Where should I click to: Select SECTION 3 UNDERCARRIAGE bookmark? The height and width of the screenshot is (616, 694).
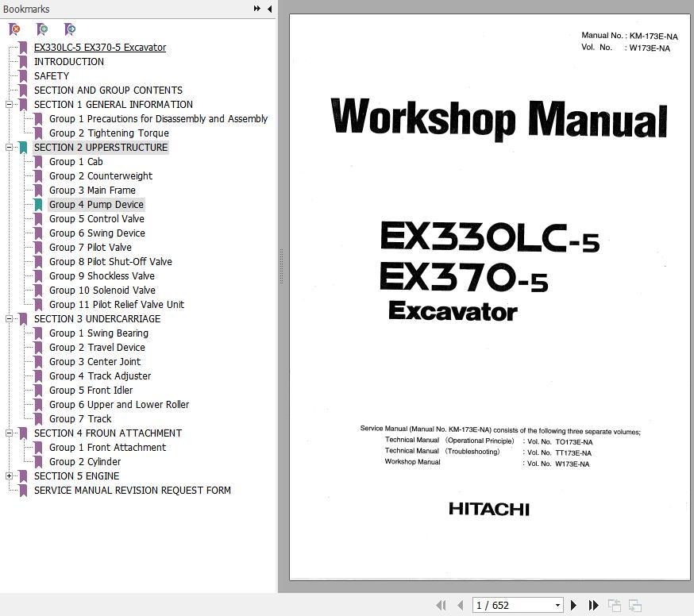point(98,318)
